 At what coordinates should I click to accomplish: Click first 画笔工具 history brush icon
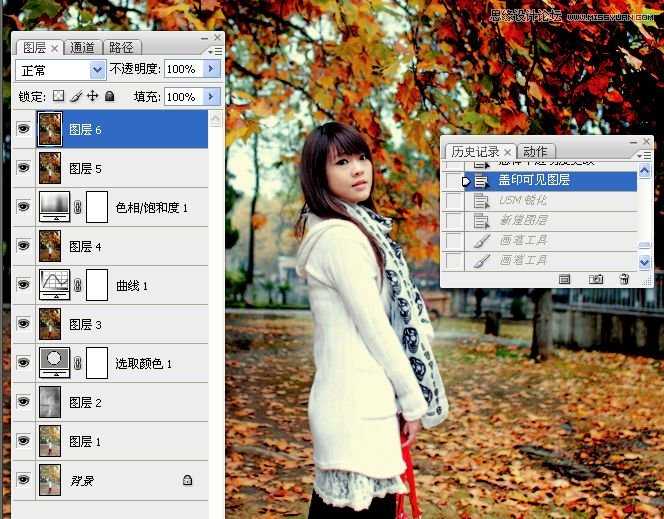(x=481, y=240)
